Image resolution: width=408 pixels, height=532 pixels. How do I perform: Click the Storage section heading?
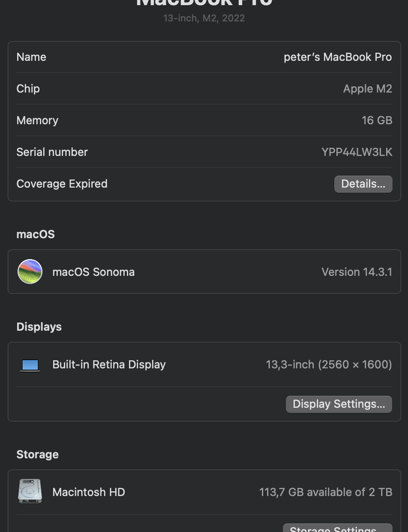pyautogui.click(x=37, y=454)
